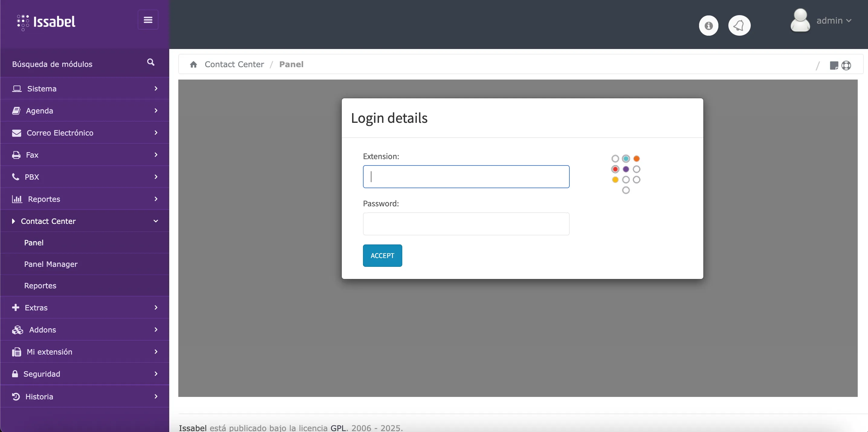Viewport: 868px width, 432px height.
Task: Click the GPL license link
Action: 338,428
